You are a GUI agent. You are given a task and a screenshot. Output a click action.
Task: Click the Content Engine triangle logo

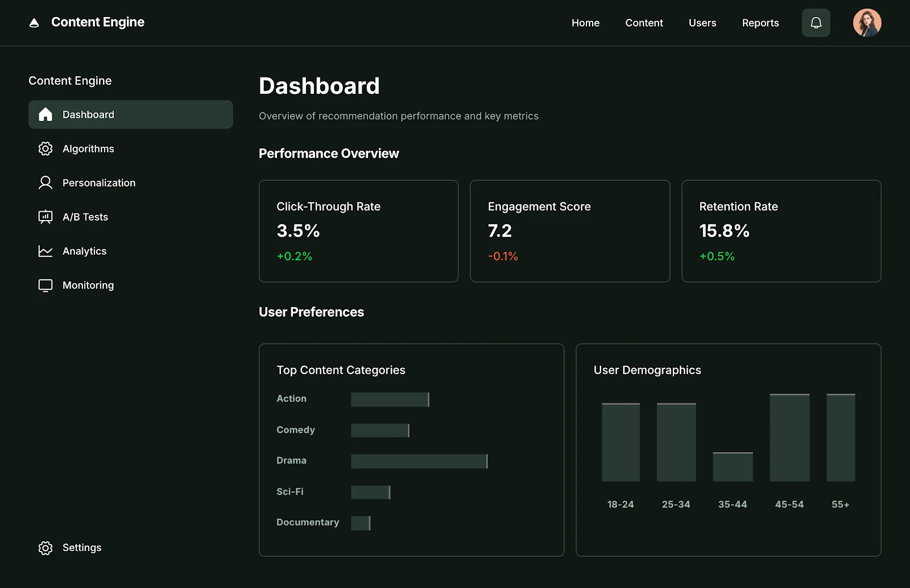[34, 22]
